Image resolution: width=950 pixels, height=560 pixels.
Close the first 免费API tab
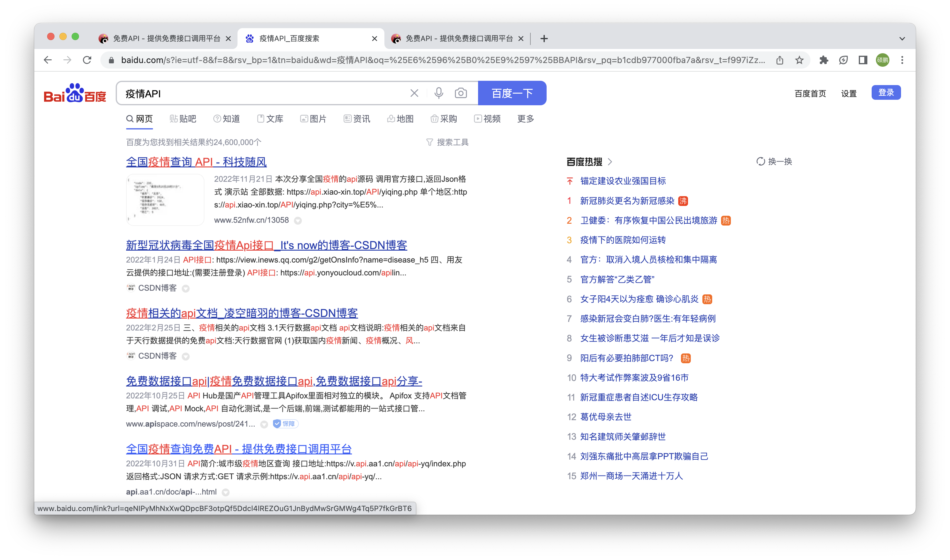[x=228, y=39]
